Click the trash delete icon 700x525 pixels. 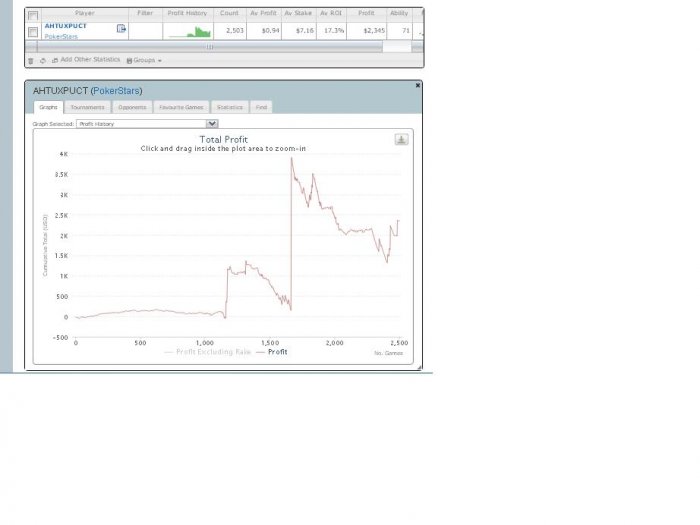point(31,61)
